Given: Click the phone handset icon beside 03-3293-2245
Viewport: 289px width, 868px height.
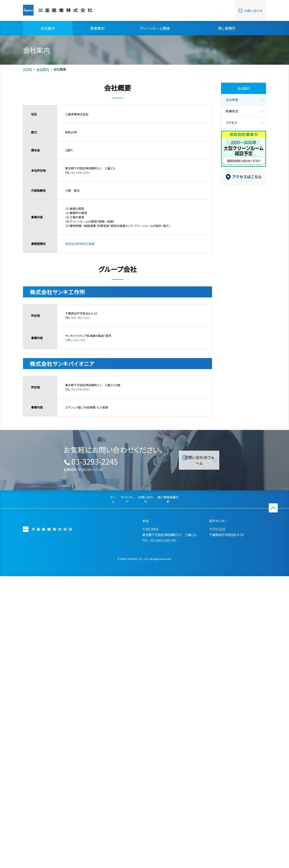Looking at the screenshot, I should 67,462.
